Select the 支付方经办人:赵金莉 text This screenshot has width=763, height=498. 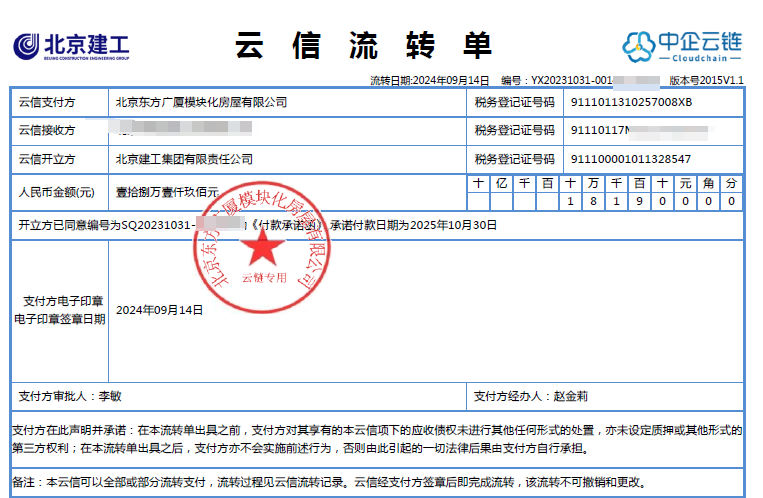(x=531, y=396)
